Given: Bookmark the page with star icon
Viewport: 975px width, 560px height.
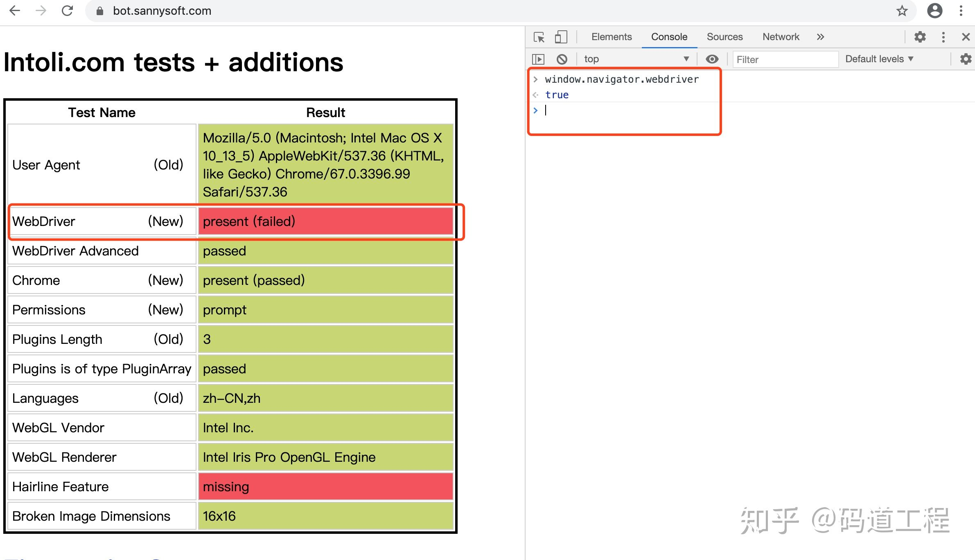Looking at the screenshot, I should (902, 11).
